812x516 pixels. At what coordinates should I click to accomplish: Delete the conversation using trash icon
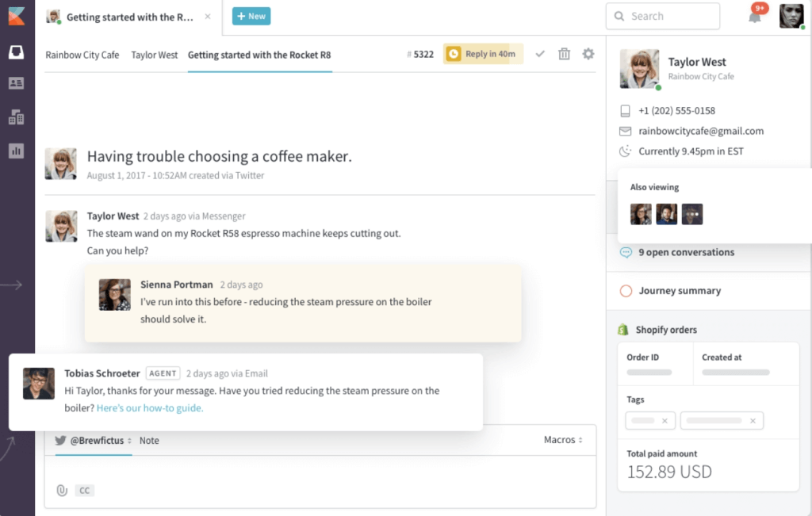564,53
